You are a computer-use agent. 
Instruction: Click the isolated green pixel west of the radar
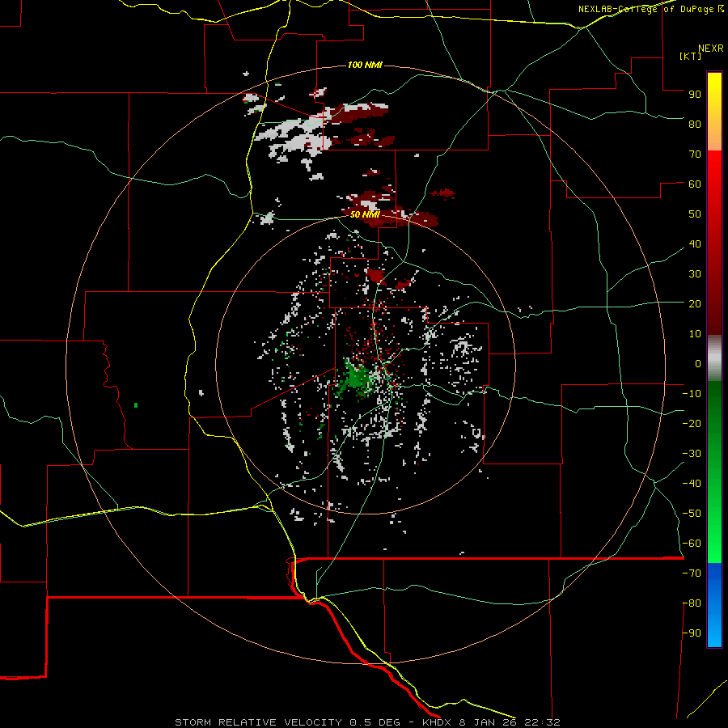click(x=136, y=405)
